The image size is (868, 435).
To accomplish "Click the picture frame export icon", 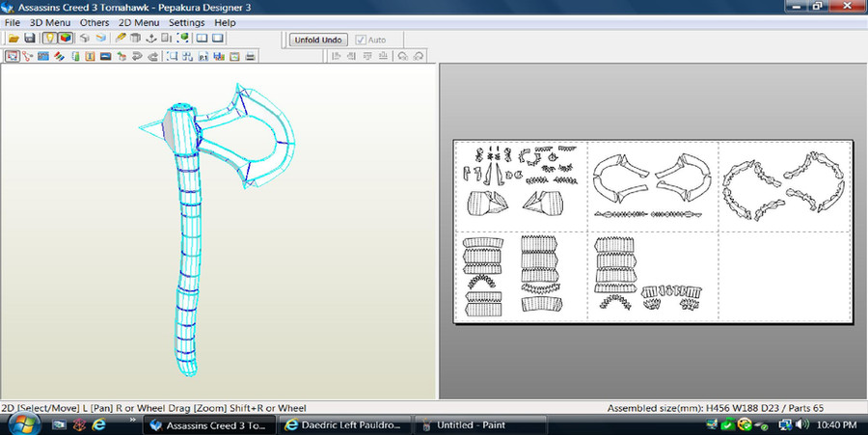I will click(x=234, y=56).
